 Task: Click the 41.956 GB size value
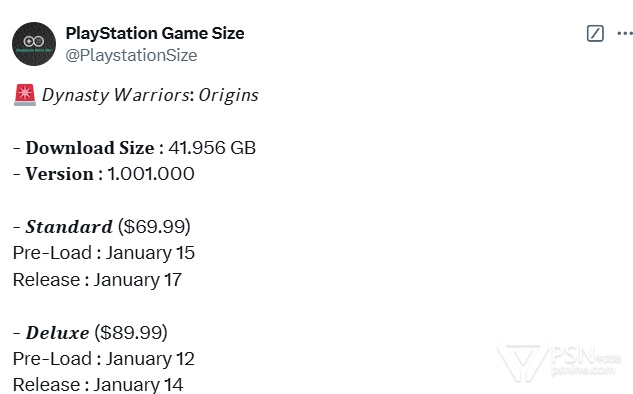tap(212, 148)
